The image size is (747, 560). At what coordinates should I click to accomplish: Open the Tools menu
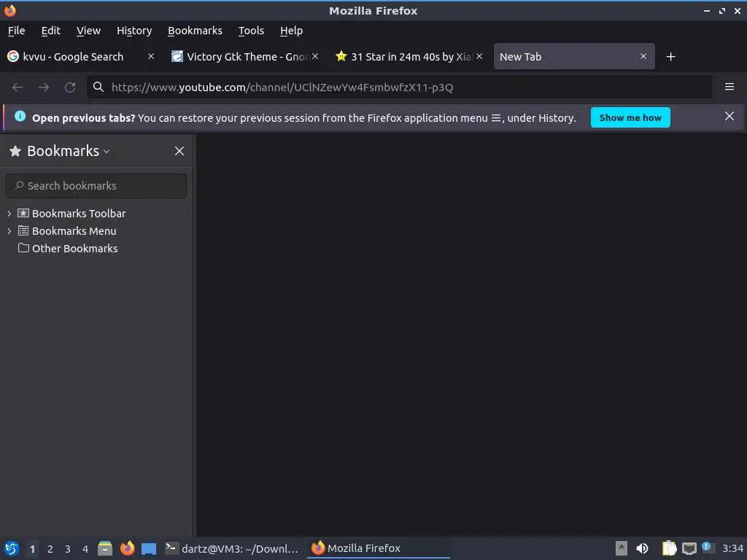click(251, 31)
